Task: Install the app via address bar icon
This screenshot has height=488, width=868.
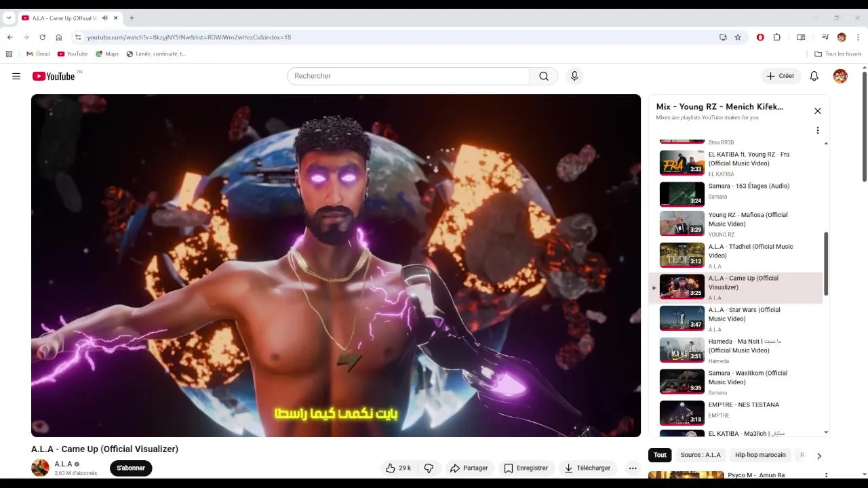Action: tap(723, 37)
